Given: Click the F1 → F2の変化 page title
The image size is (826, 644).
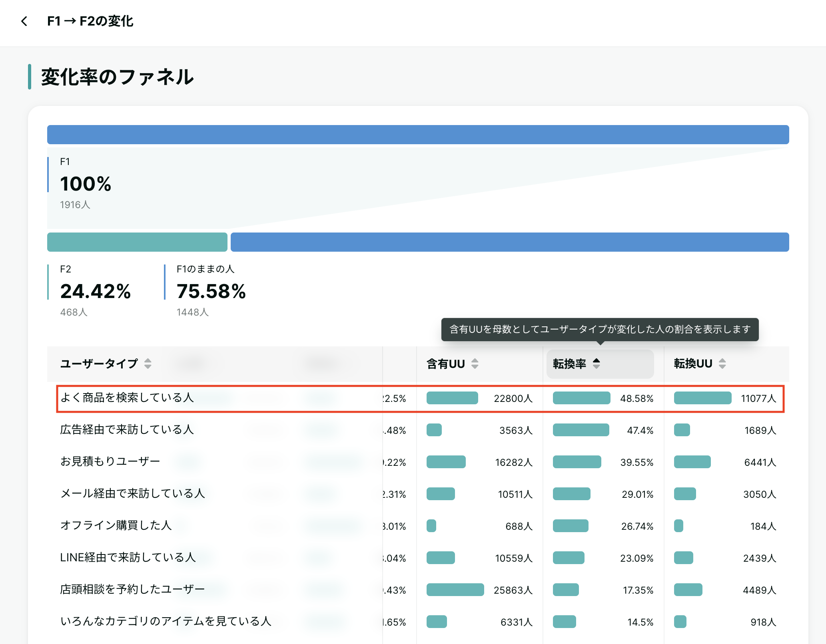Looking at the screenshot, I should tap(90, 21).
